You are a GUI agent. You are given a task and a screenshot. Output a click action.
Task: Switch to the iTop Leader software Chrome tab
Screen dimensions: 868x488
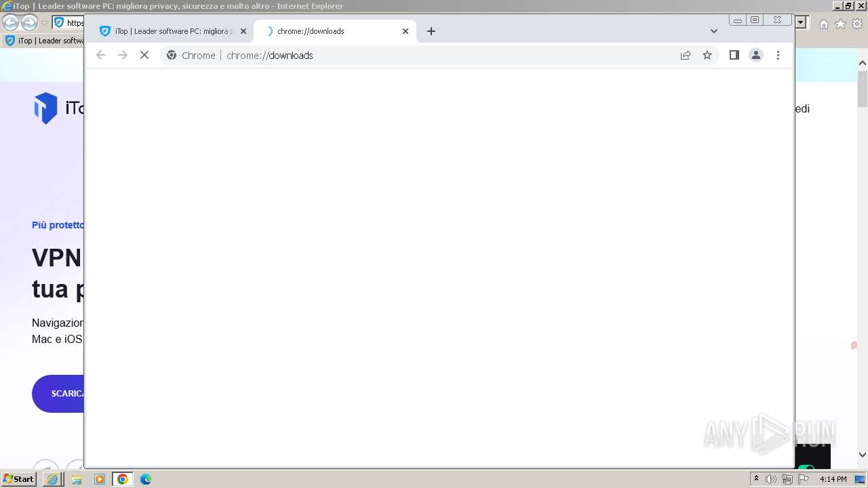coord(173,31)
